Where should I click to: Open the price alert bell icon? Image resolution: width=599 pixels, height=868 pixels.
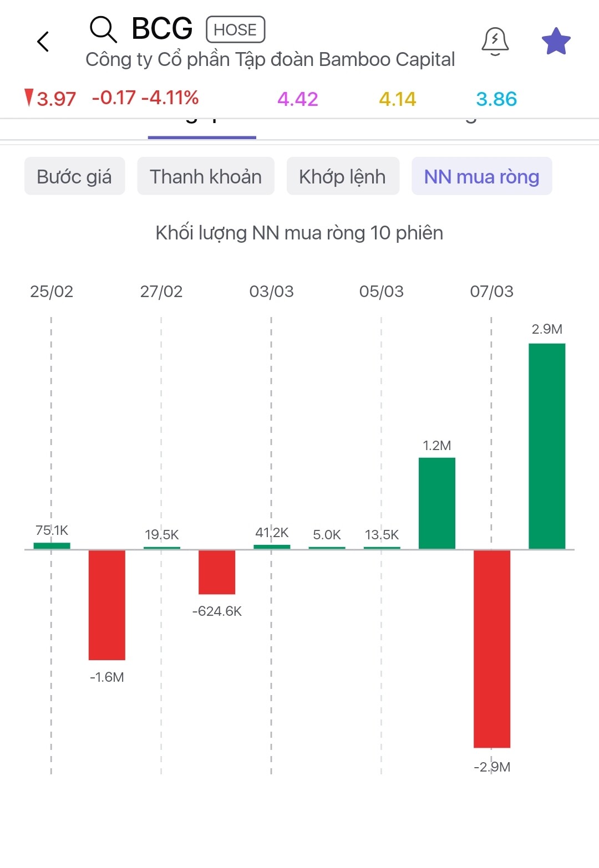tap(495, 42)
